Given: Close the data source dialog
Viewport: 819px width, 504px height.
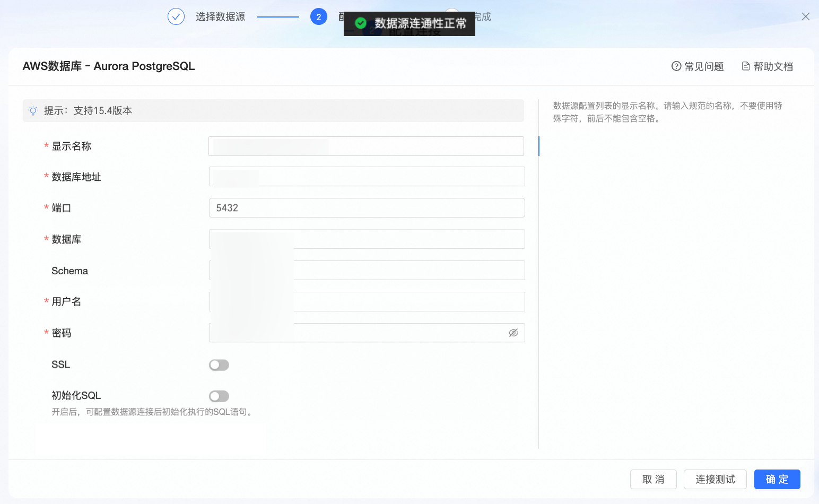Looking at the screenshot, I should [805, 16].
